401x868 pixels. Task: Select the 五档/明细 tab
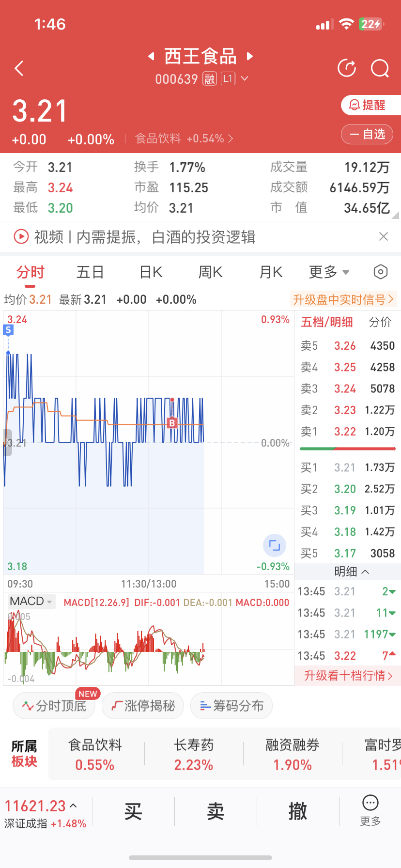pyautogui.click(x=327, y=322)
